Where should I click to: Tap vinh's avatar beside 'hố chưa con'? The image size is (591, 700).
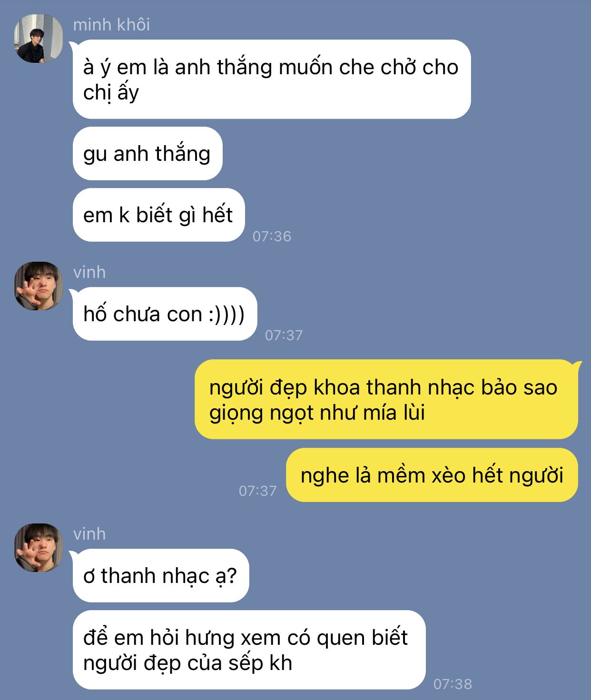39,286
